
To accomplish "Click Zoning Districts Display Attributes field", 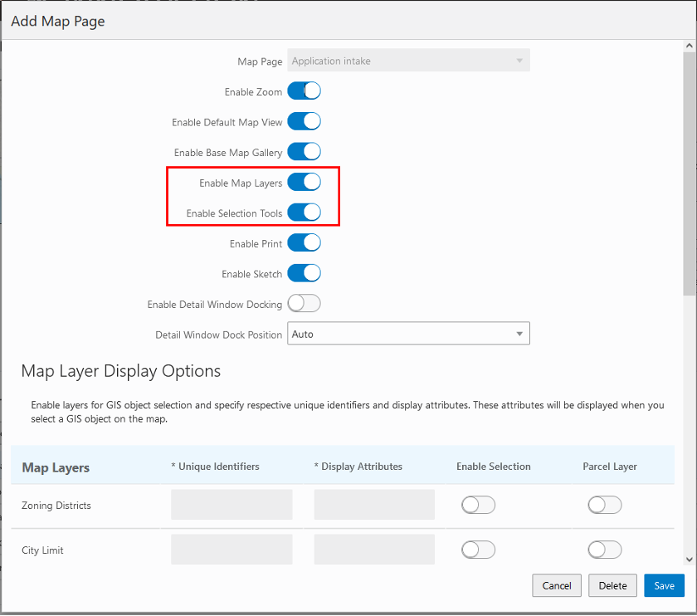I will tap(374, 505).
